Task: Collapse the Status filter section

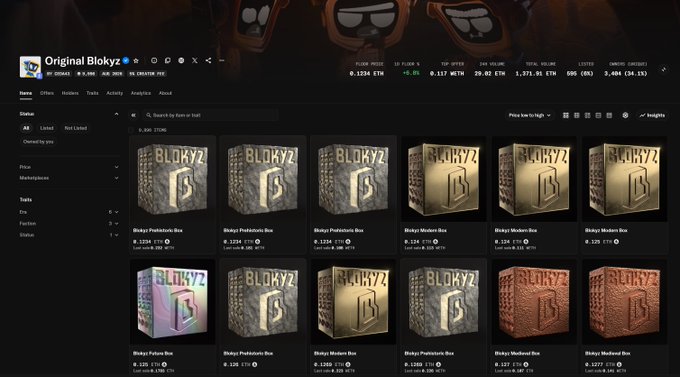Action: tap(116, 114)
